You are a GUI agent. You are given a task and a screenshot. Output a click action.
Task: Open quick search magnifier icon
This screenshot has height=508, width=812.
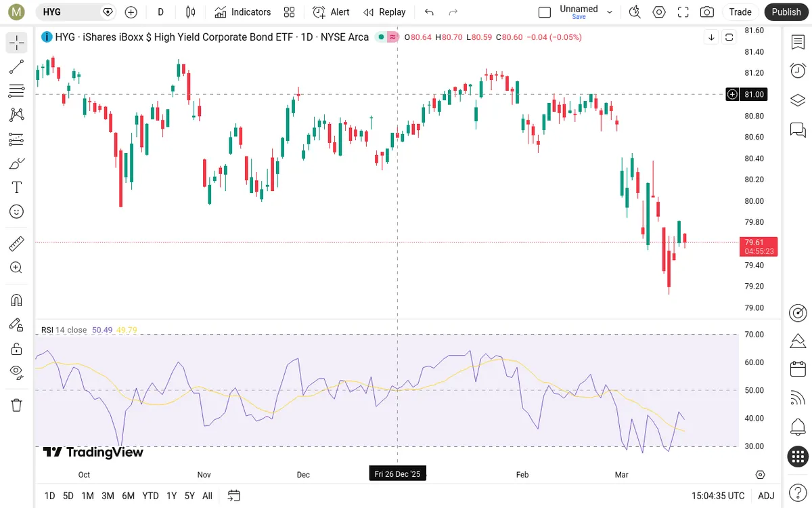pyautogui.click(x=635, y=12)
